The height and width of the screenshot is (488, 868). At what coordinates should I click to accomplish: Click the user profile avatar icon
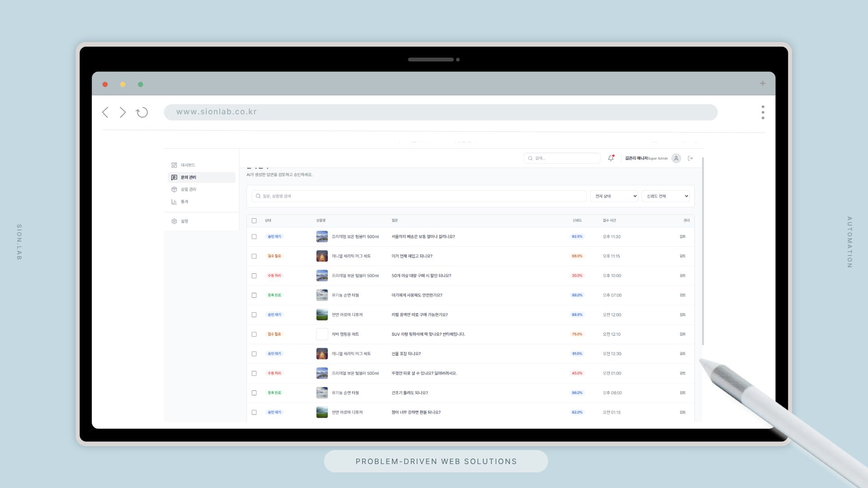676,158
